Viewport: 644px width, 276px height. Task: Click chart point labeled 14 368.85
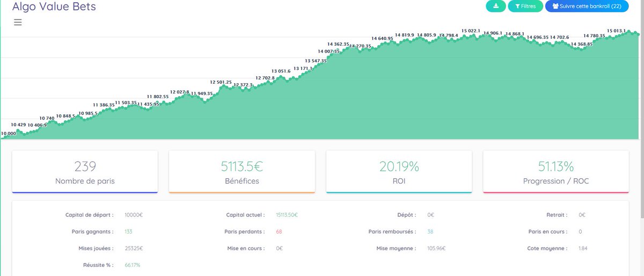coord(582,44)
